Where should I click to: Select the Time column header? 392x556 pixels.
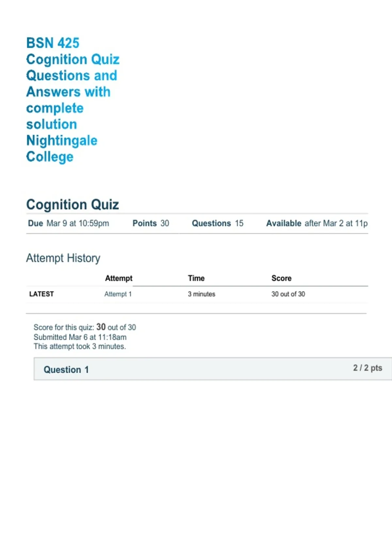coord(196,278)
